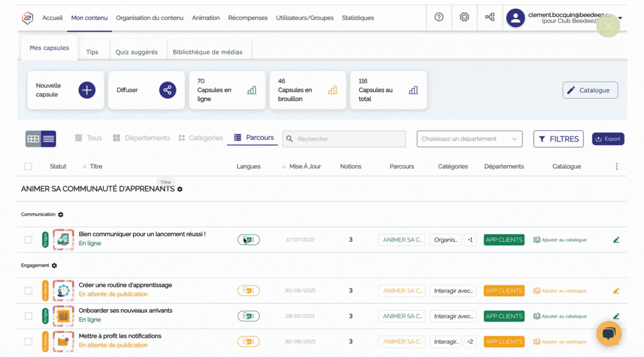Click the gear next to Communication
The width and height of the screenshot is (644, 357).
coord(61,215)
